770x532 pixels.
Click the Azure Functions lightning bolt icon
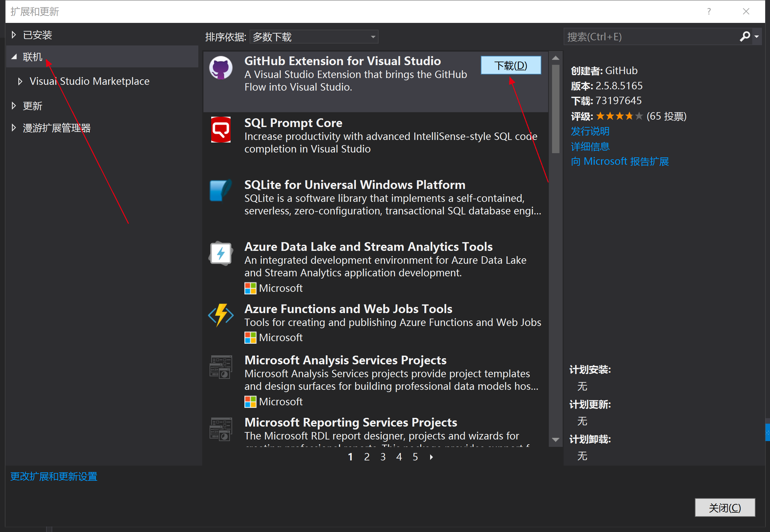[221, 315]
